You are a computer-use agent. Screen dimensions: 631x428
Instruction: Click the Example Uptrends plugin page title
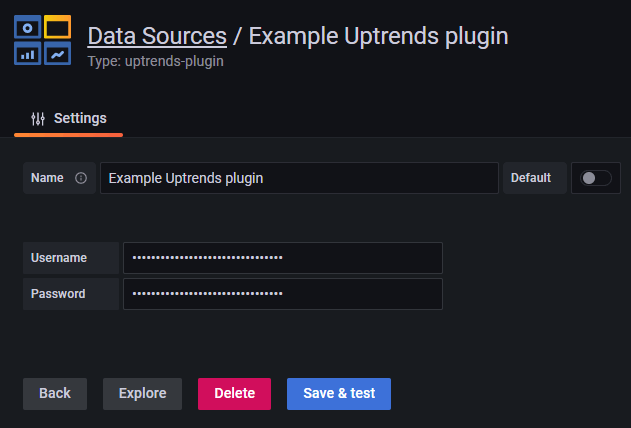tap(378, 36)
